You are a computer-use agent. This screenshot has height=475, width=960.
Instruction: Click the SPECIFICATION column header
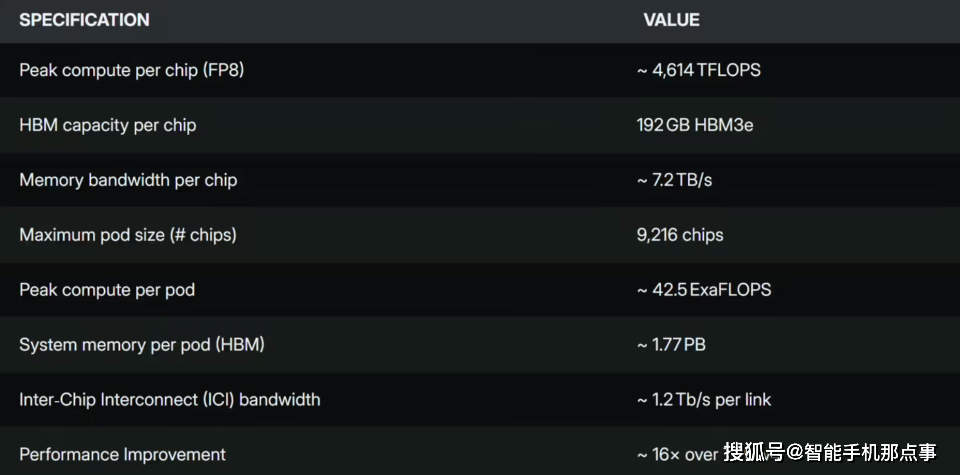[x=84, y=20]
